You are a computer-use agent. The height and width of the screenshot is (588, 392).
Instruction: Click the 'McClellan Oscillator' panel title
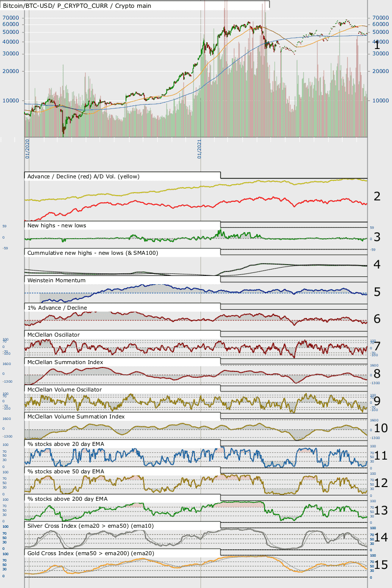click(54, 335)
